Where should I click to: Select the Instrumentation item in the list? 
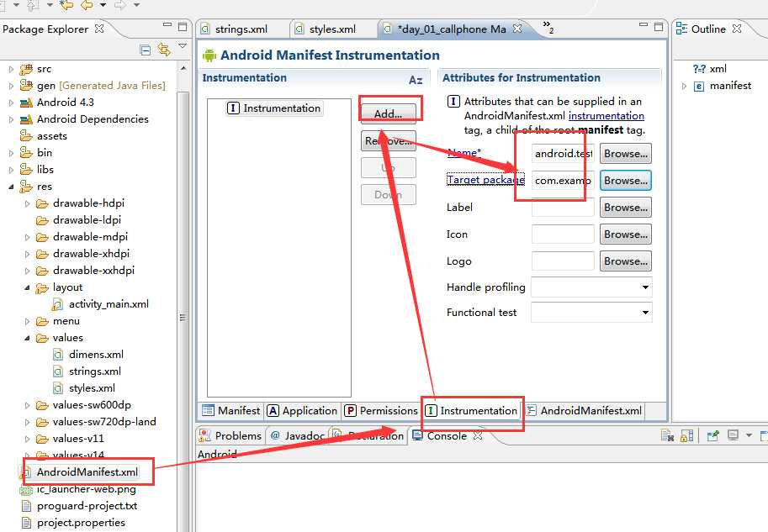point(274,108)
